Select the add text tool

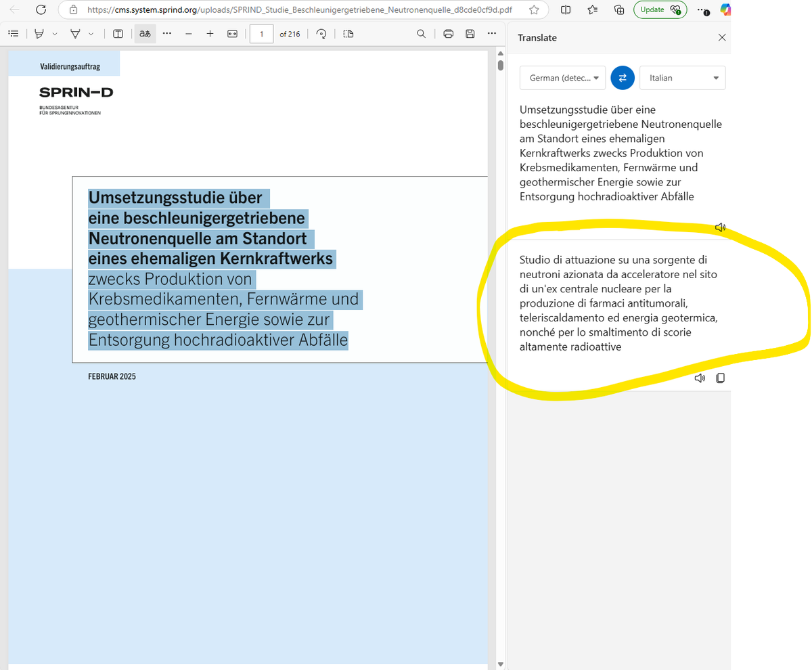click(118, 34)
